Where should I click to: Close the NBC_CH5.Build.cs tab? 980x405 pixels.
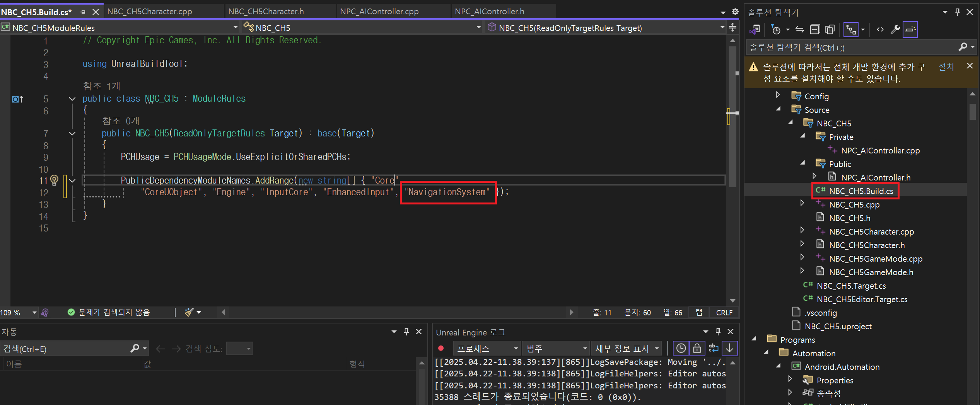click(96, 12)
